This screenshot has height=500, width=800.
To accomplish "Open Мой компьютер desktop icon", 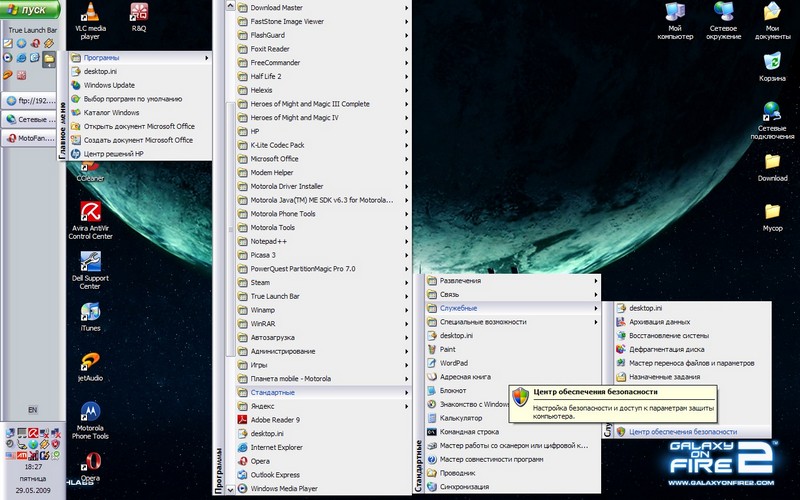I will (x=675, y=21).
